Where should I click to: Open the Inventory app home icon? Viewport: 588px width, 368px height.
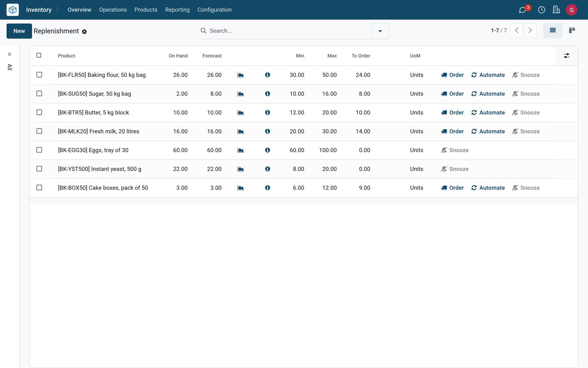(12, 10)
